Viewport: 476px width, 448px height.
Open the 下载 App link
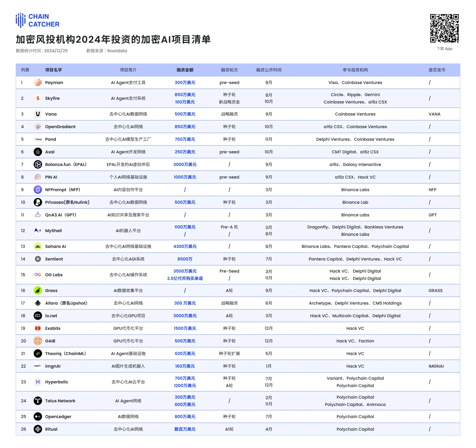pyautogui.click(x=444, y=49)
